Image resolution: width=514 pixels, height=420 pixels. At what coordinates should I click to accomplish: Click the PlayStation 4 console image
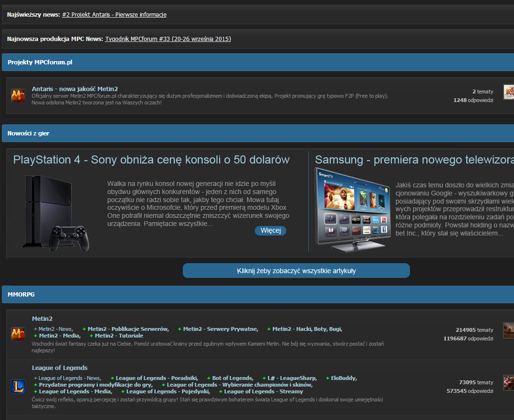coord(56,214)
